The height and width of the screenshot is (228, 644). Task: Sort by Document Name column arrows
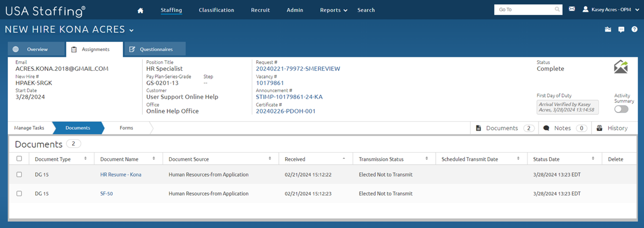pos(153,159)
